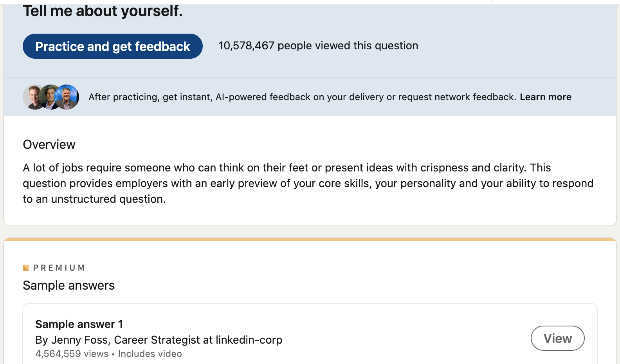
Task: Click the gold bar atop Premium card
Action: (310, 239)
